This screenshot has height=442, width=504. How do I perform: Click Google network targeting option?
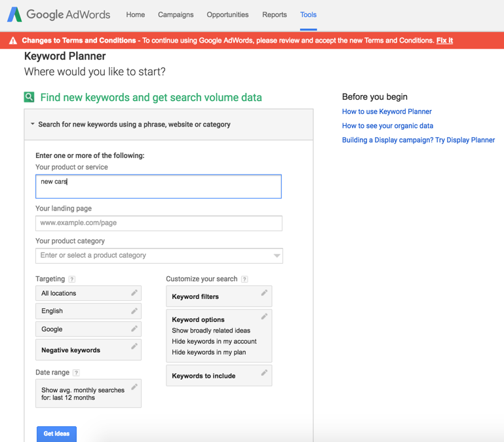[x=88, y=329]
